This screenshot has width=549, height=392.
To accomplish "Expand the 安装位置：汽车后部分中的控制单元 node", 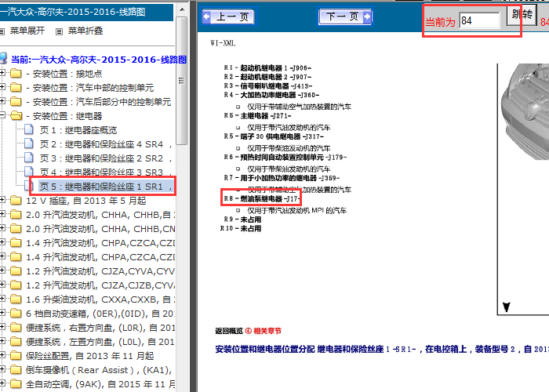I will (2, 101).
